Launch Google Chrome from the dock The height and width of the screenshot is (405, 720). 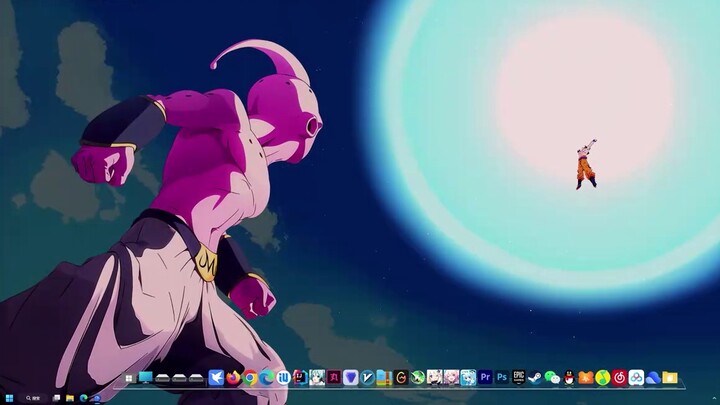(x=250, y=377)
